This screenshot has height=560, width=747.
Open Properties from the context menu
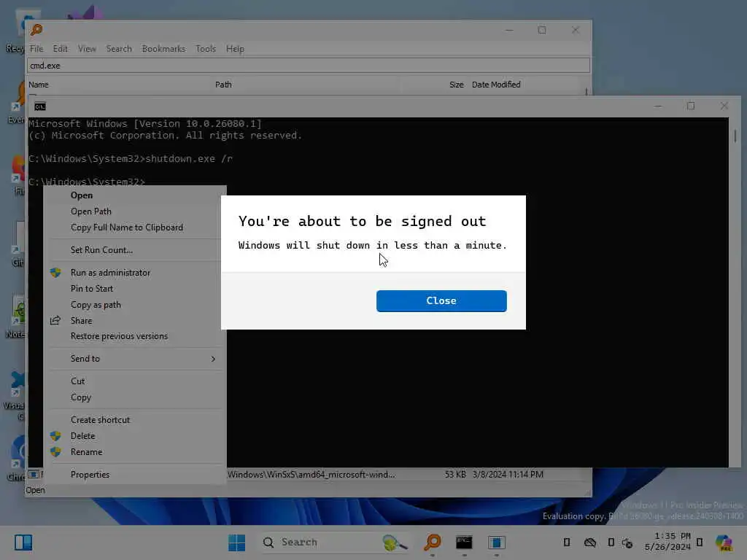90,474
